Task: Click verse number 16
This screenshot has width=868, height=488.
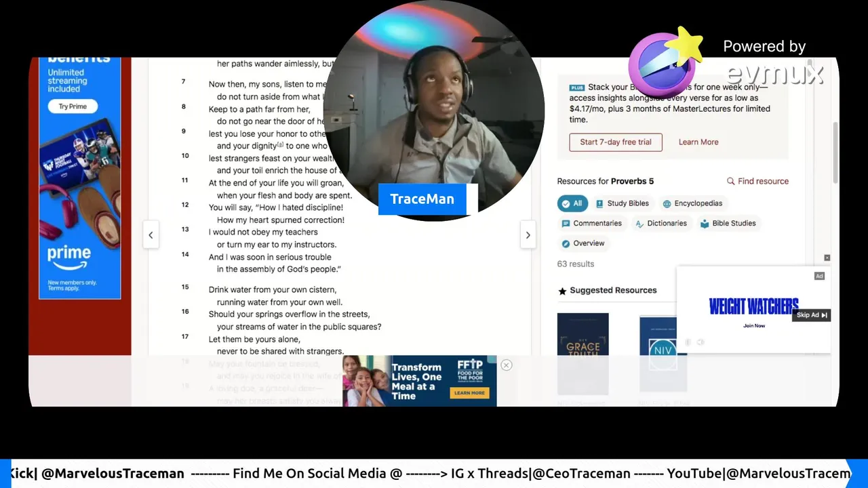Action: pos(185,312)
